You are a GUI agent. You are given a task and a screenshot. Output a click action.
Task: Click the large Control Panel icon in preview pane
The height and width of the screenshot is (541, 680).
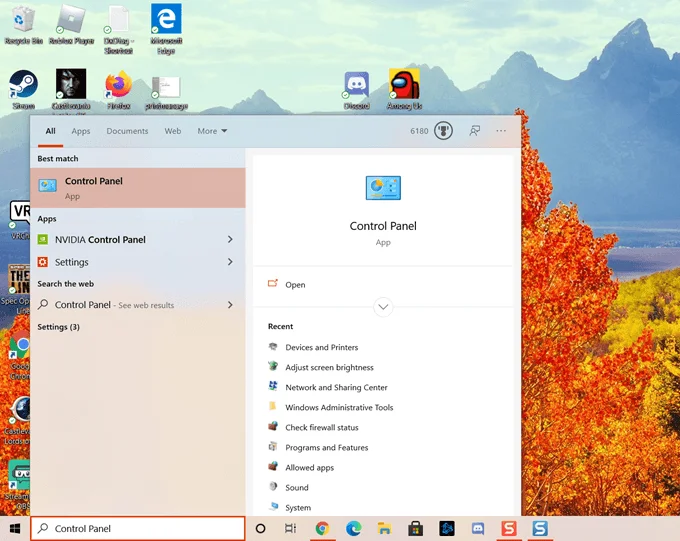pos(383,188)
